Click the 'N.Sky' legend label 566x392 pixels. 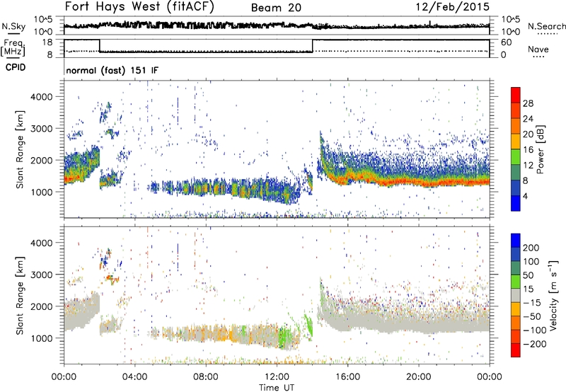tap(13, 26)
